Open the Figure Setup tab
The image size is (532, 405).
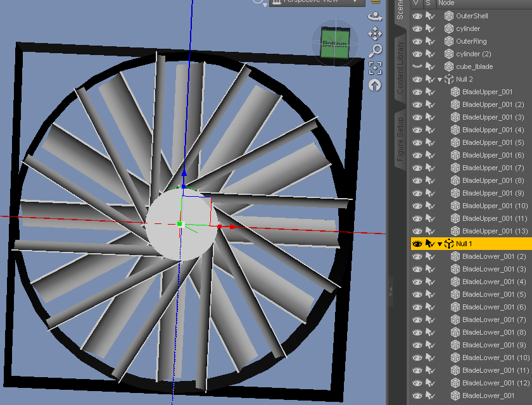tap(400, 139)
